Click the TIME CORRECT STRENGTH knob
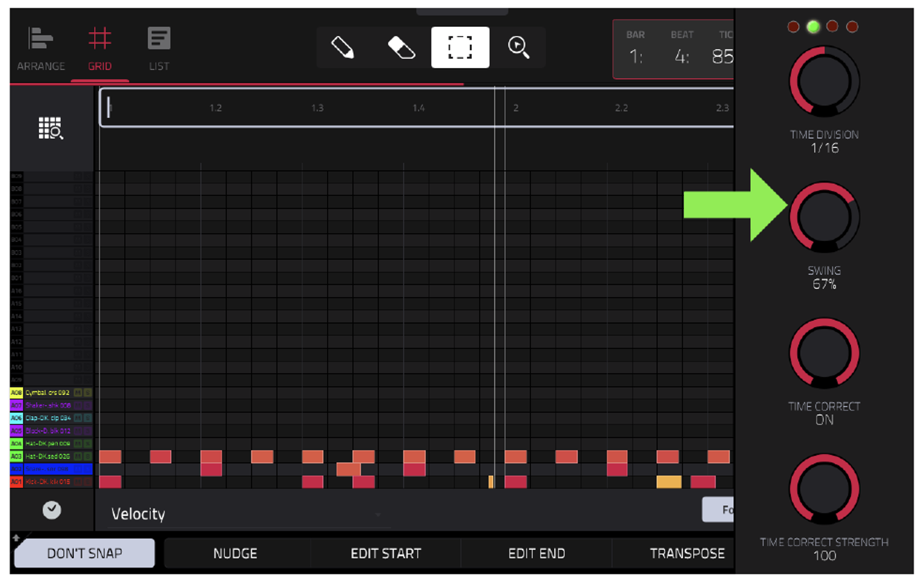 click(x=824, y=489)
